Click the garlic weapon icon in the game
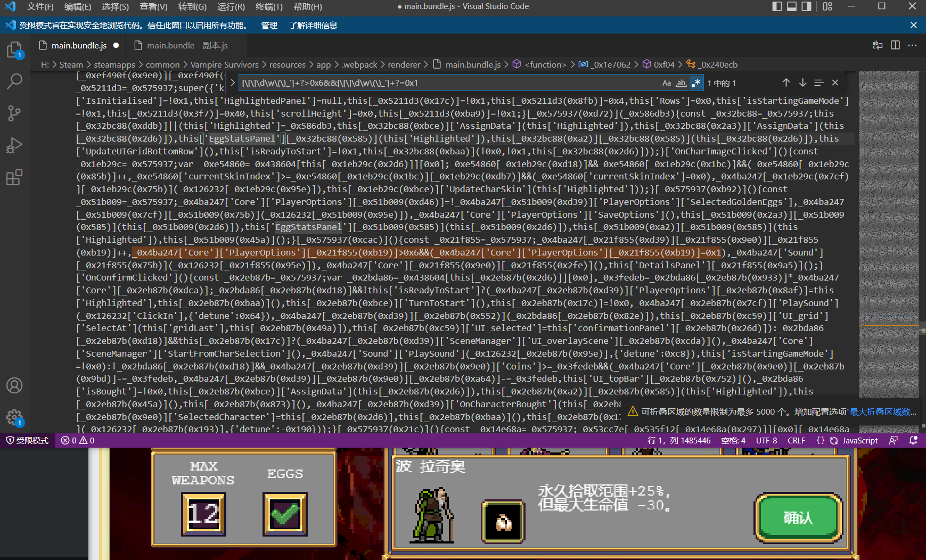The image size is (926, 560). (503, 522)
